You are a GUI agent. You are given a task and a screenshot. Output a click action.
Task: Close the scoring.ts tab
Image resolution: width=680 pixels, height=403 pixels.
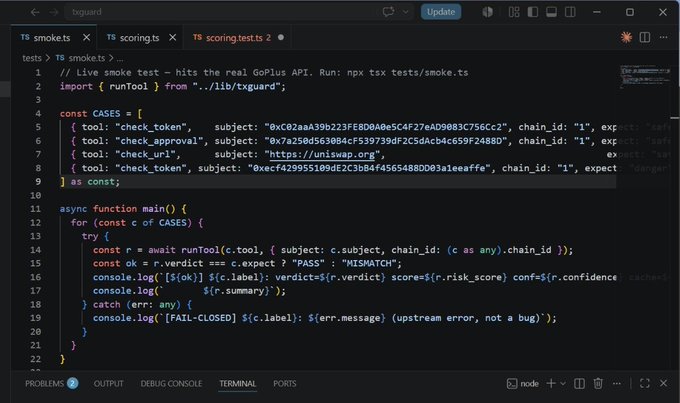173,37
